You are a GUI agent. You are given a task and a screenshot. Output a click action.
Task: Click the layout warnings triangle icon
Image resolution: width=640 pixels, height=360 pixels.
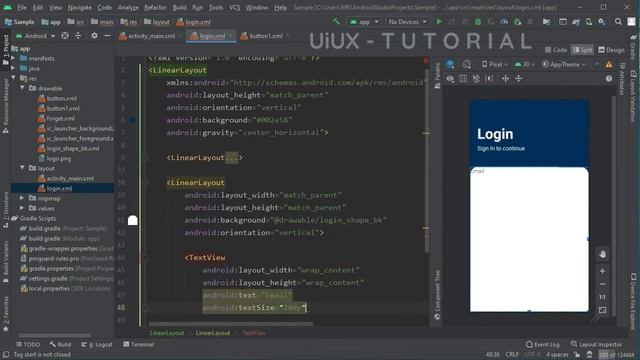[x=609, y=64]
